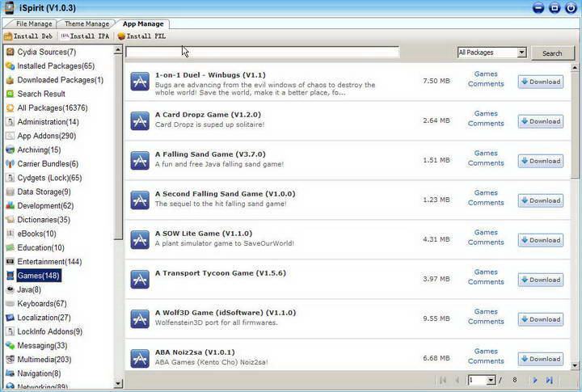Click the Search Result sidebar icon

[10, 94]
